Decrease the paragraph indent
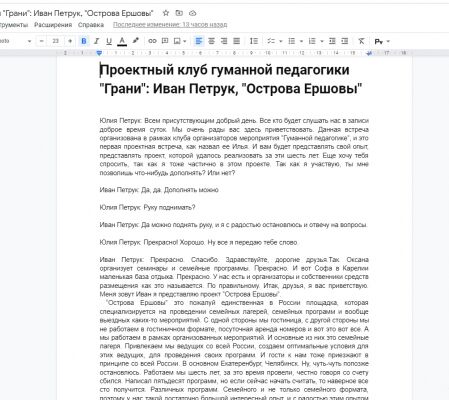Viewport: 449px width, 400px height. (x=332, y=41)
